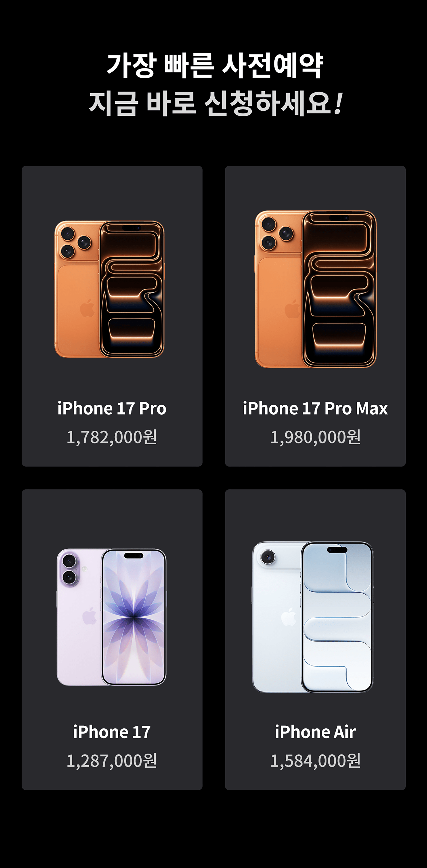Click the 1,584,000원 price text

click(x=315, y=760)
